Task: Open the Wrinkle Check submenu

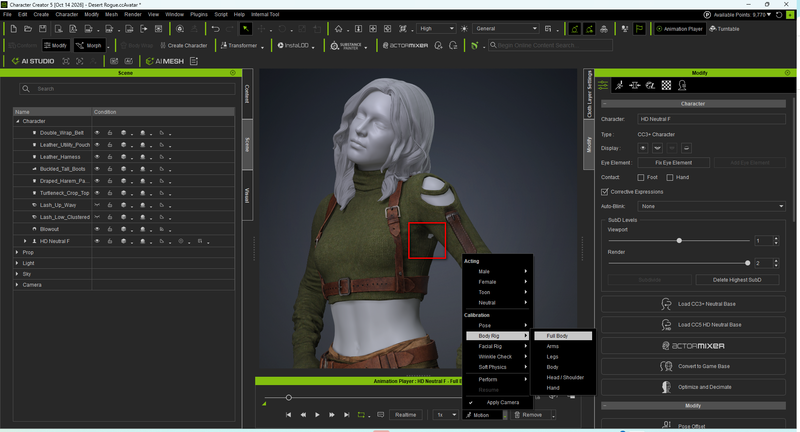Action: click(497, 357)
